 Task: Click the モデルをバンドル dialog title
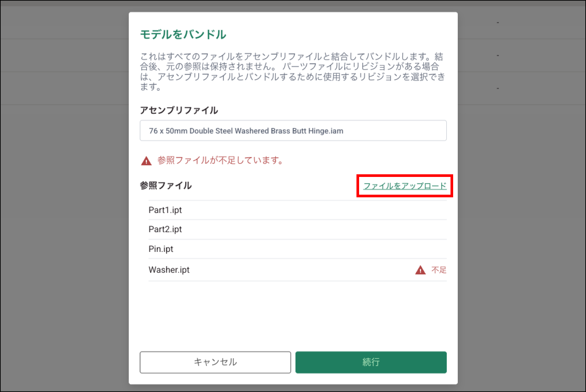click(183, 34)
